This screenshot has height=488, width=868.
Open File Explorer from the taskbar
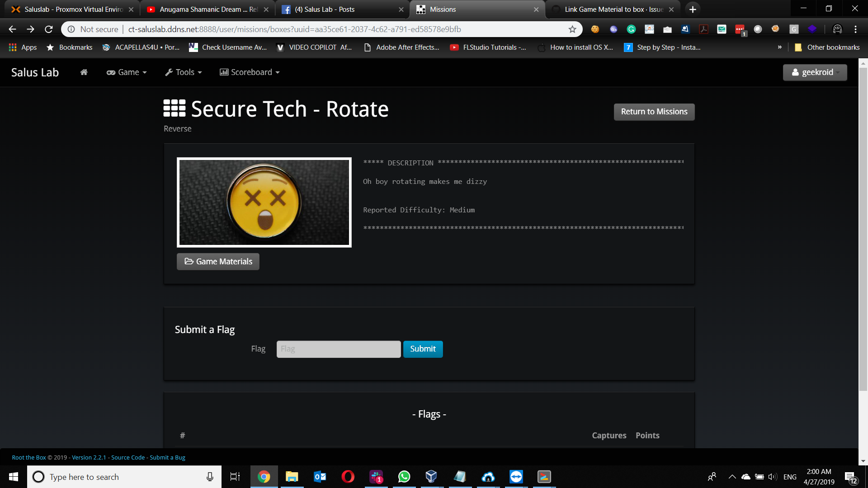click(292, 477)
